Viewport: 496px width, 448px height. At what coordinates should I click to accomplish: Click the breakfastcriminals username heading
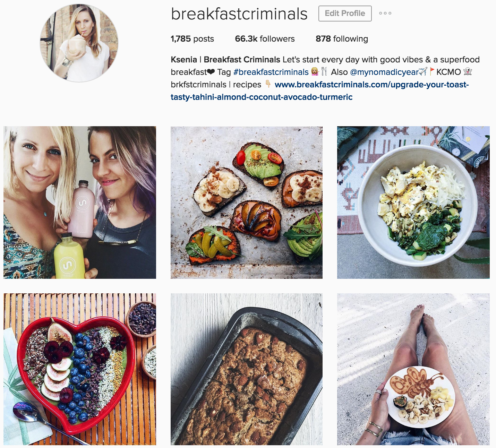[x=239, y=14]
